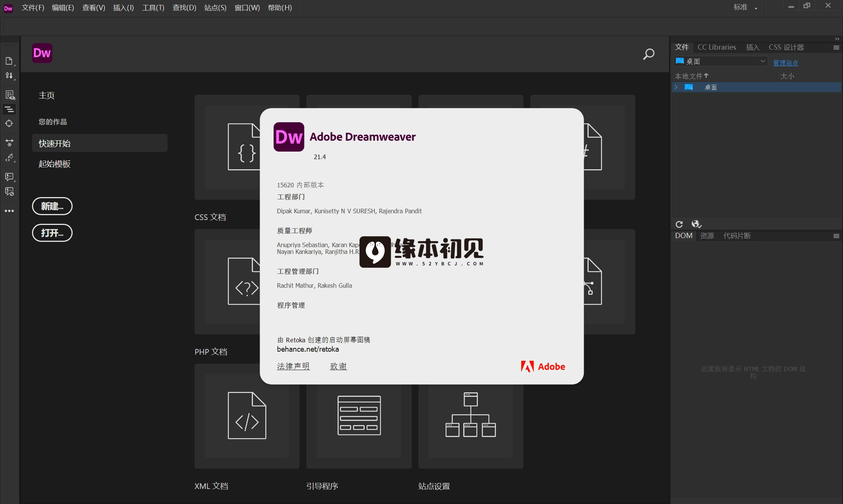The height and width of the screenshot is (504, 843).
Task: Open the 插入(I) menu
Action: pyautogui.click(x=123, y=8)
